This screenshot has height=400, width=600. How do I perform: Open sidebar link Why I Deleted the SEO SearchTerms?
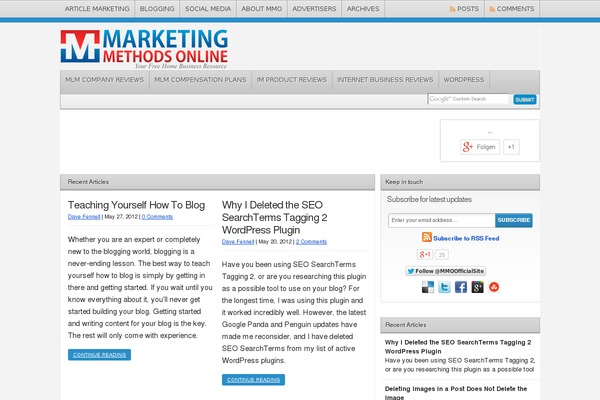[458, 347]
